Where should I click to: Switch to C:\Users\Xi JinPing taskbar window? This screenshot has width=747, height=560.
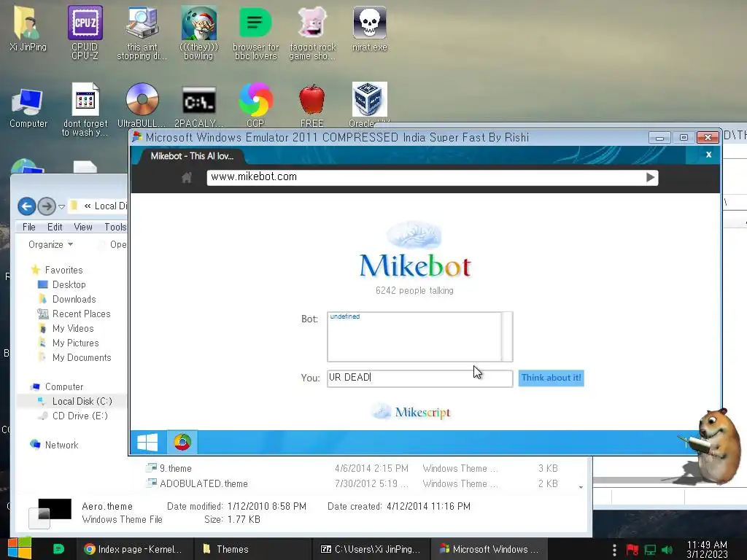click(371, 549)
